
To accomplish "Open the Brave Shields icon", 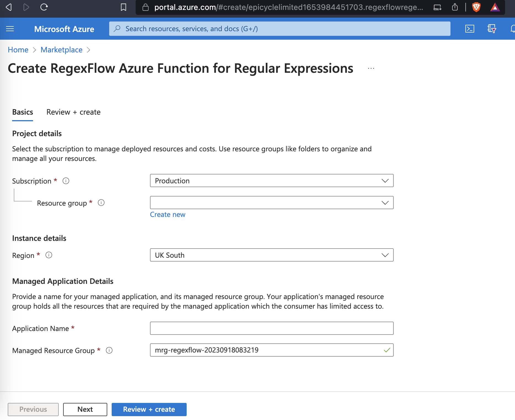I will (x=476, y=7).
